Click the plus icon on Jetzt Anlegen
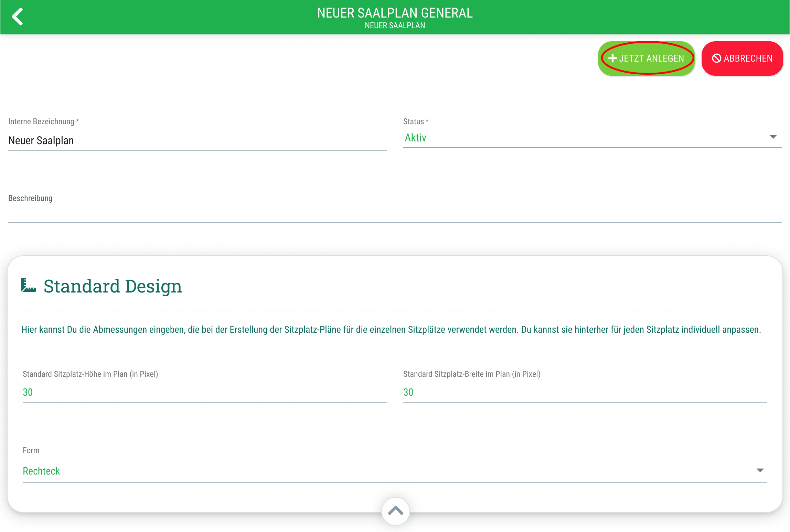This screenshot has height=532, width=790. 612,58
